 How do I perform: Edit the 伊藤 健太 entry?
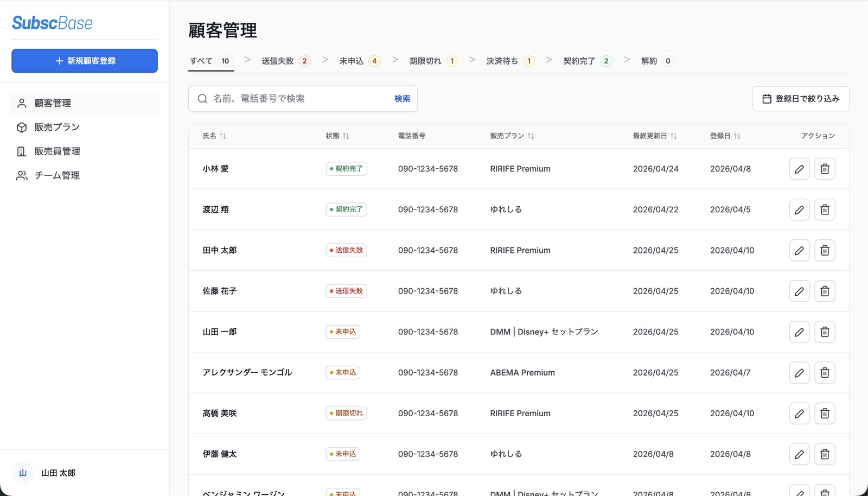tap(799, 454)
